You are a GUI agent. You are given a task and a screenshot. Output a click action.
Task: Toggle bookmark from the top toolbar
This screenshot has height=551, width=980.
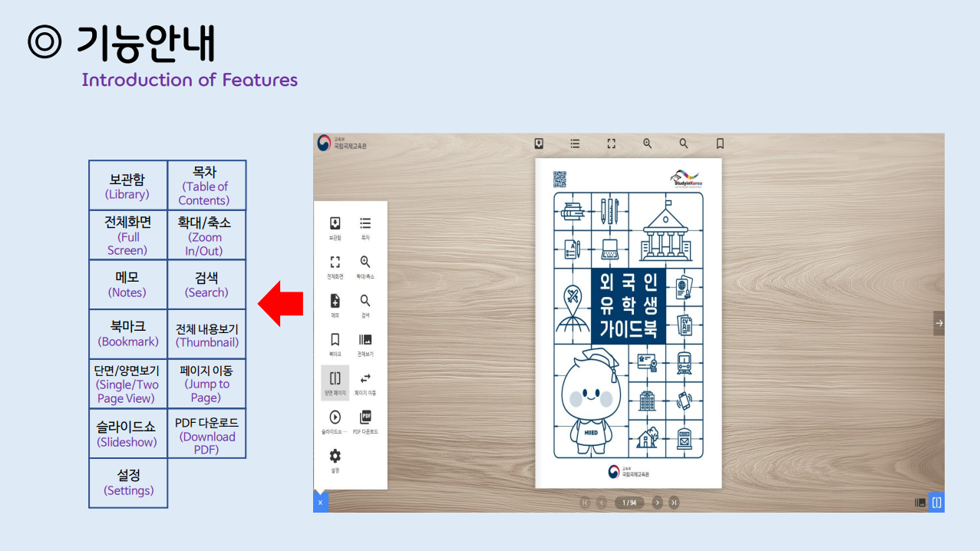pos(720,144)
